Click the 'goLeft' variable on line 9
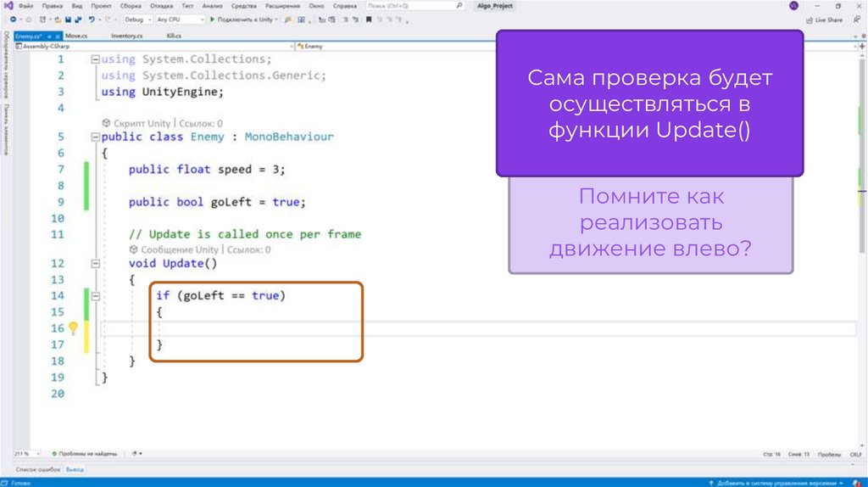Screen dimensions: 868x487 (231, 202)
